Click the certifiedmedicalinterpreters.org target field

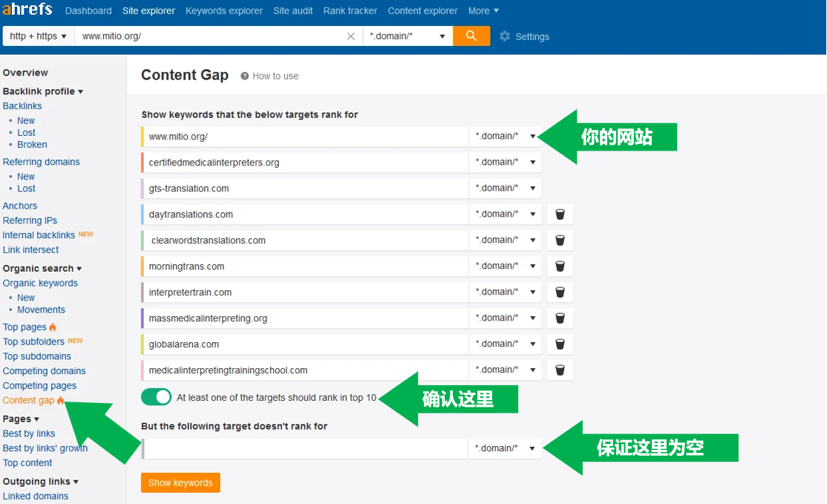[305, 163]
